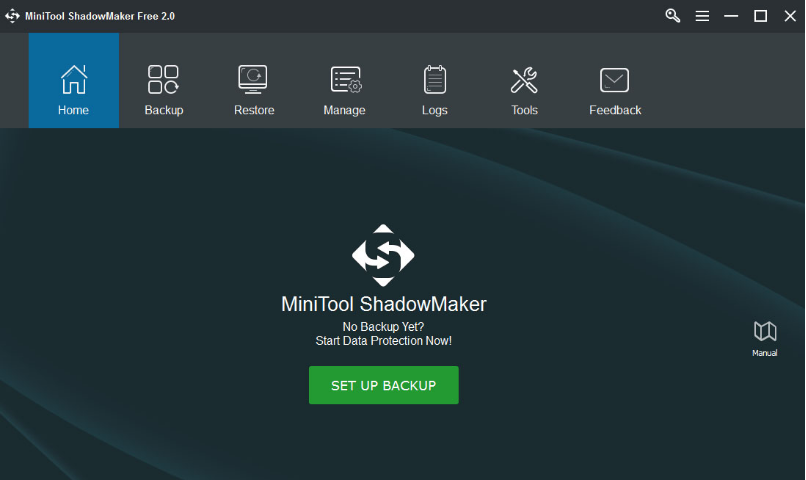Screen dimensions: 806x480
Task: Click the key register icon in title bar
Action: pos(672,16)
